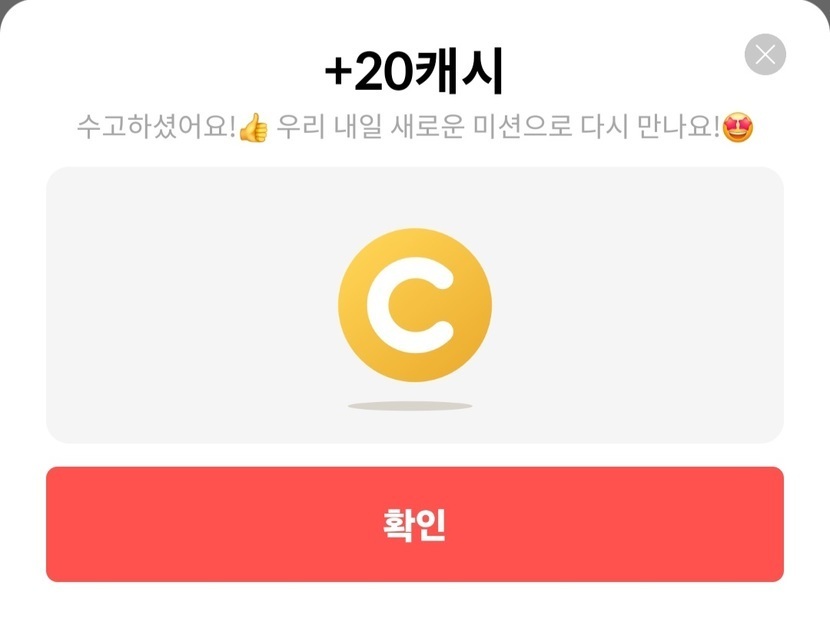Tap the word 새로운 in the message

[x=428, y=127]
